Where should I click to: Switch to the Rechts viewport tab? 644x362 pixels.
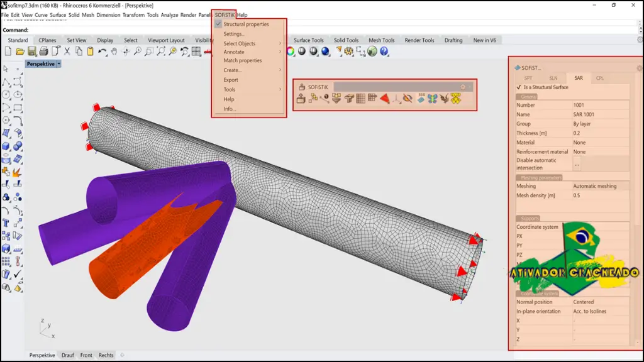tap(106, 355)
